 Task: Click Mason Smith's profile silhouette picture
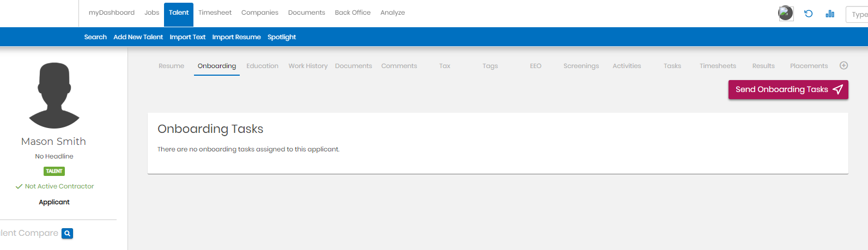click(54, 95)
